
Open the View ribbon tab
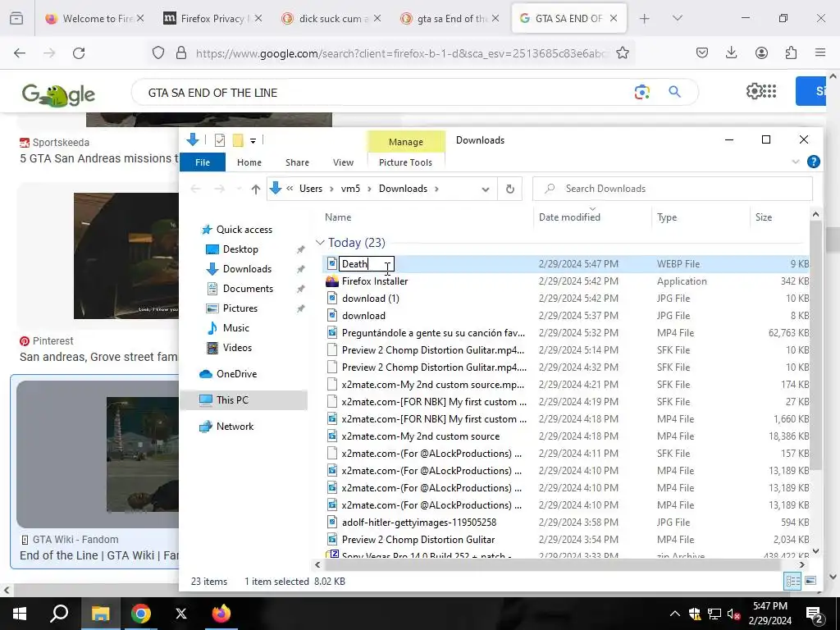(x=343, y=162)
